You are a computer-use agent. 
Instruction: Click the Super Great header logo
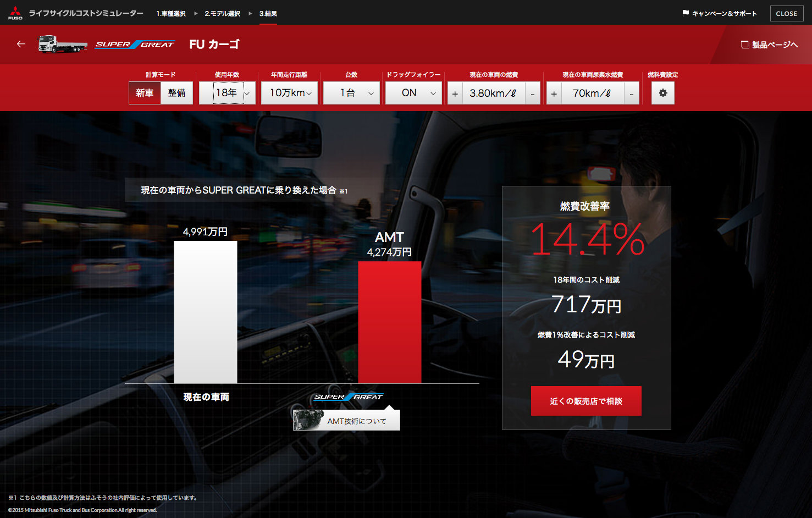135,45
